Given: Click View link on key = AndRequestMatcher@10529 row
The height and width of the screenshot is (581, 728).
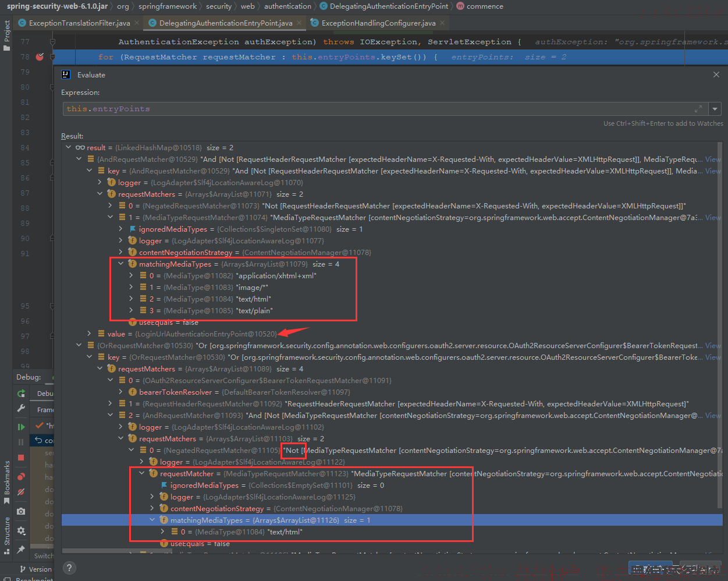Looking at the screenshot, I should coord(713,171).
